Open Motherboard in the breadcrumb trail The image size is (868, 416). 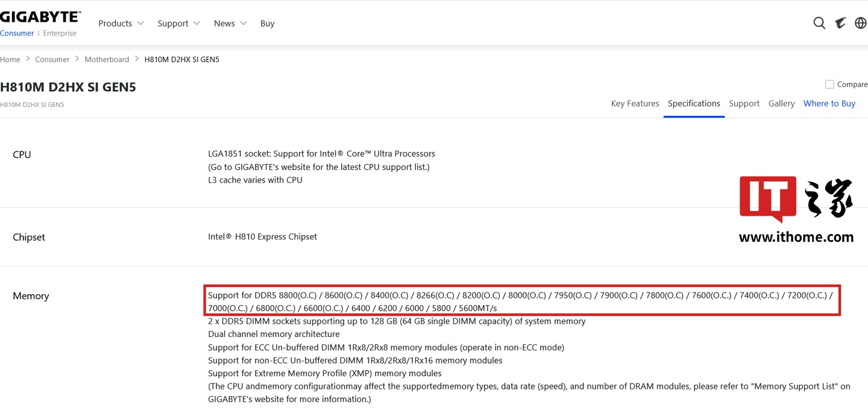click(107, 60)
